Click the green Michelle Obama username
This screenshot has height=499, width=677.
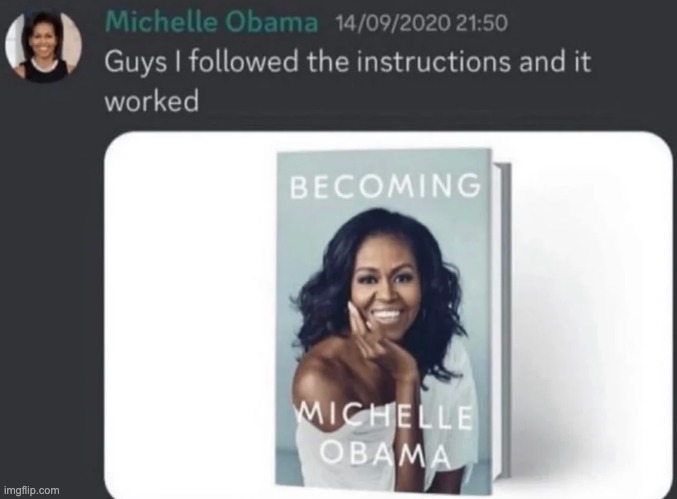pyautogui.click(x=211, y=22)
